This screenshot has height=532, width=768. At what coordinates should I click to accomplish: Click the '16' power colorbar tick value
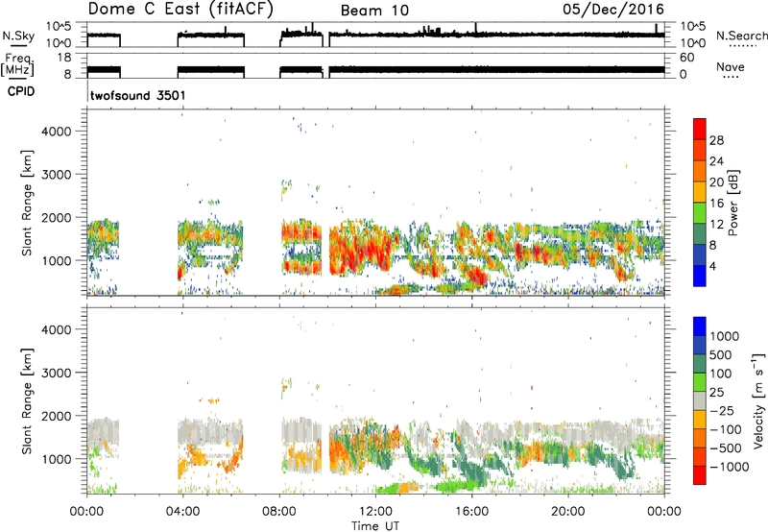pyautogui.click(x=716, y=204)
